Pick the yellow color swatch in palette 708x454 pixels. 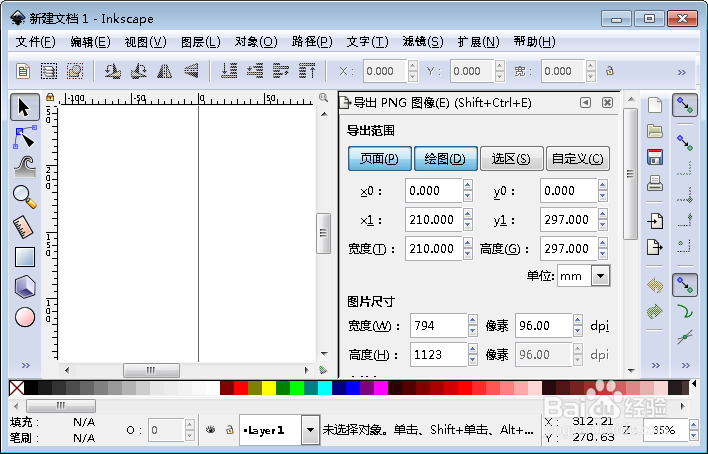coord(269,388)
